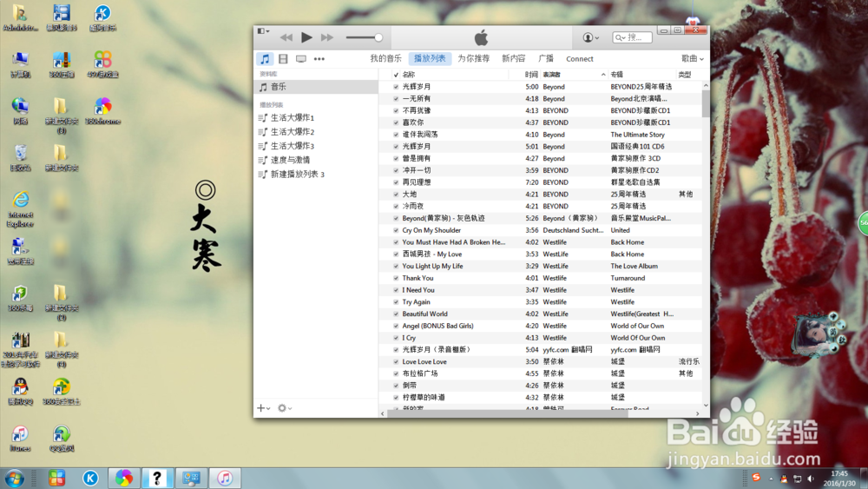868x489 pixels.
Task: Uncheck the song 喜欢你
Action: (396, 122)
